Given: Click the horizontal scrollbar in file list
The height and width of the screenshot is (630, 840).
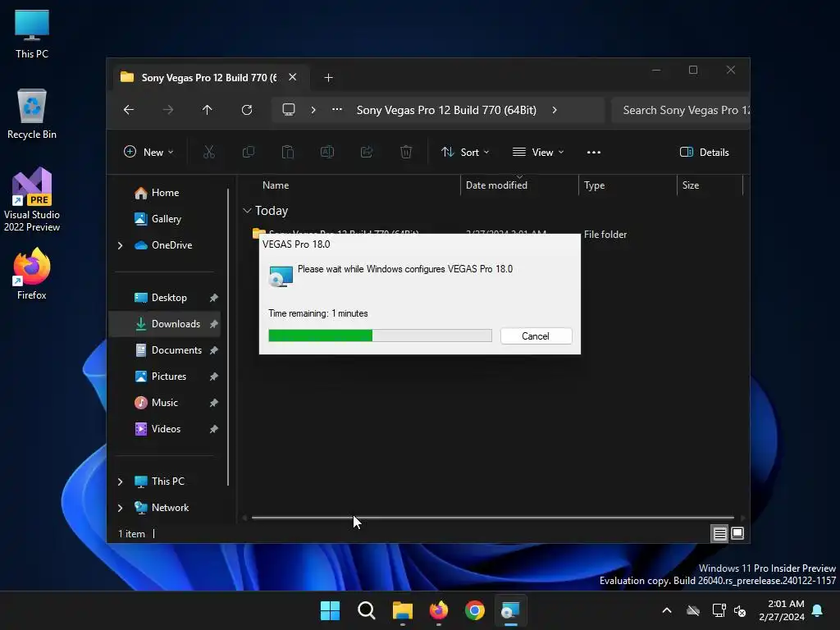Looking at the screenshot, I should [x=492, y=518].
